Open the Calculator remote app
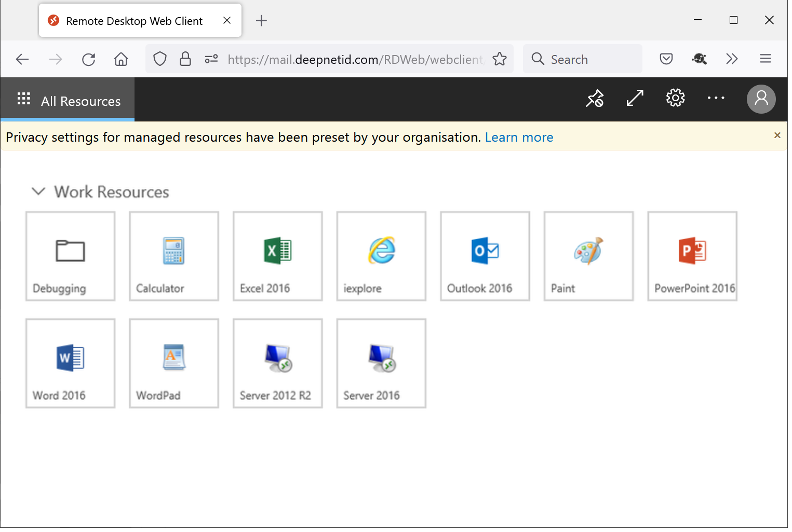Screen dimensions: 792x532 pos(174,256)
